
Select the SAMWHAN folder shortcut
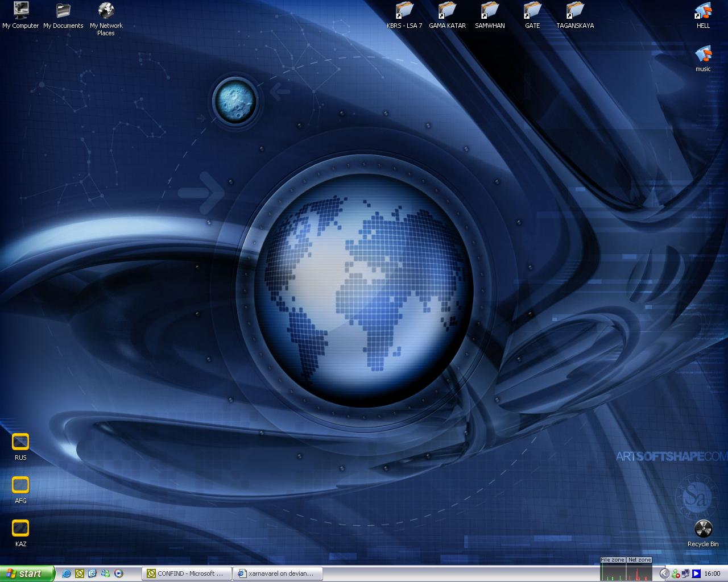click(490, 15)
